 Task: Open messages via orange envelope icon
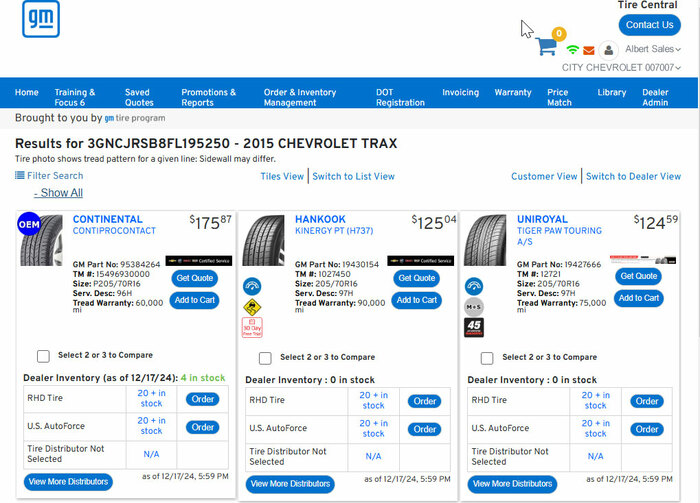tap(589, 50)
